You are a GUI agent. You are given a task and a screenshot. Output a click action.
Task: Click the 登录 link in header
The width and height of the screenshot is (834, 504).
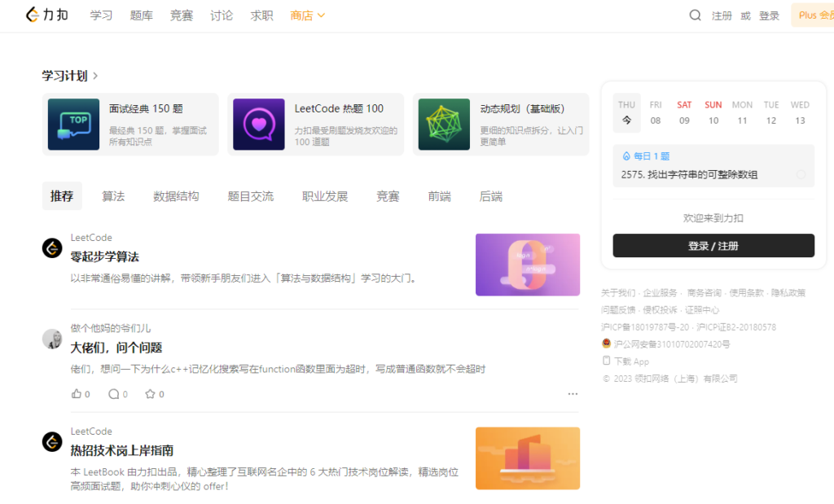[769, 16]
